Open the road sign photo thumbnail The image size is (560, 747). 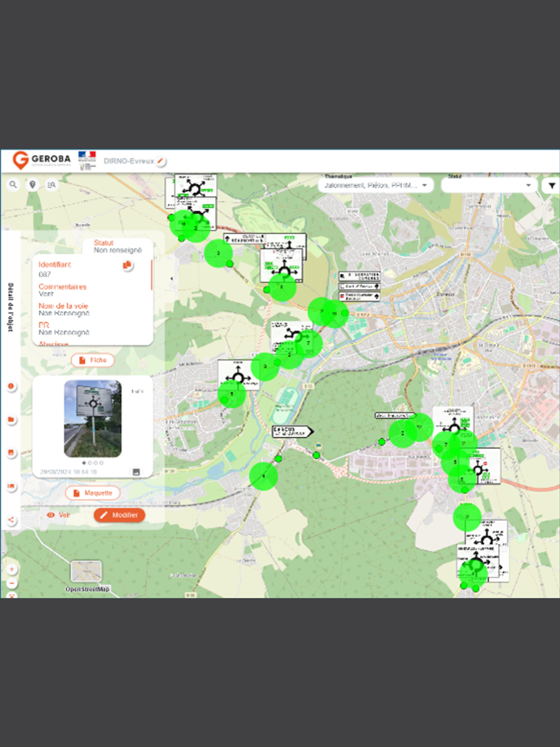pyautogui.click(x=93, y=418)
